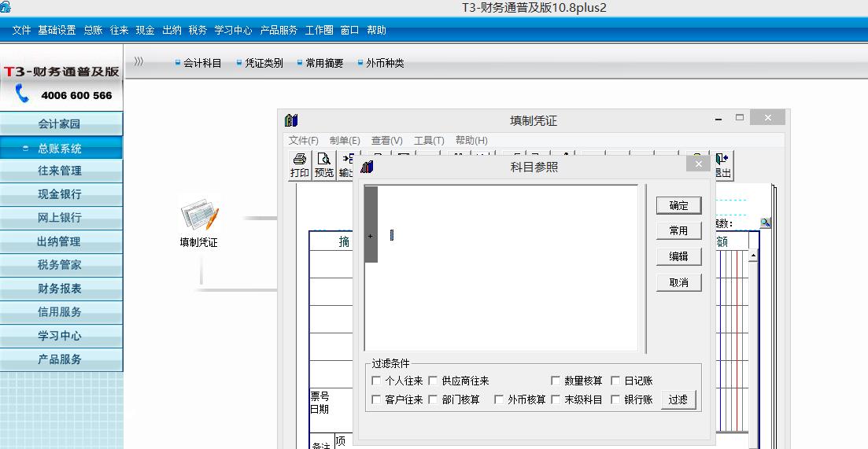Click the 学习中心 sidebar item
The width and height of the screenshot is (868, 449).
pos(61,336)
